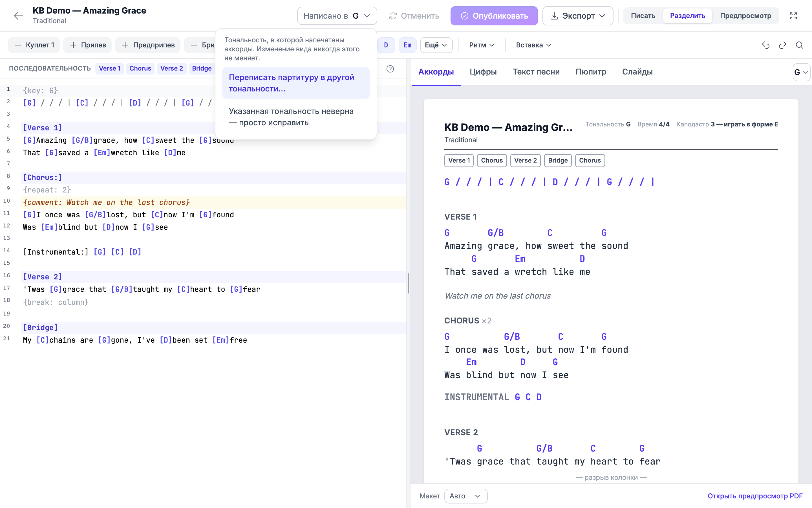This screenshot has height=508, width=812.
Task: Open help for the sequence row
Action: pos(390,69)
